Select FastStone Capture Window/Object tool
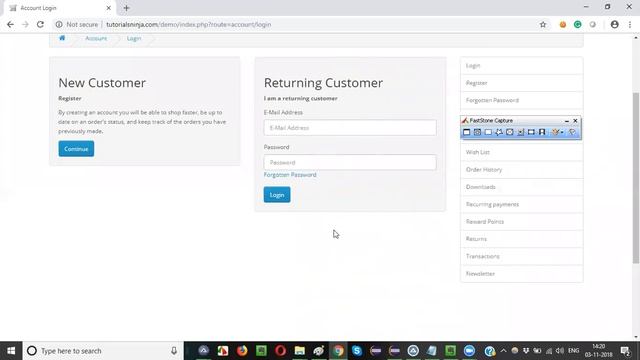 (477, 132)
